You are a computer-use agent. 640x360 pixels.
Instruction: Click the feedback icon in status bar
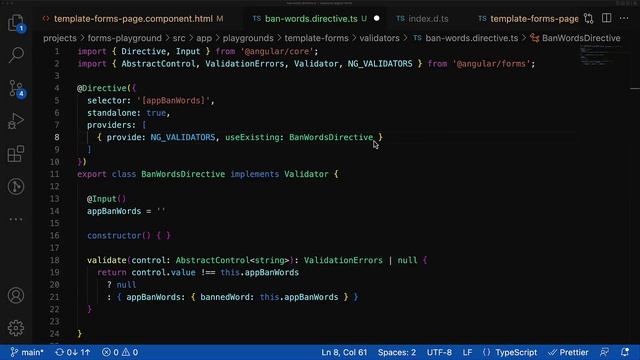click(604, 352)
